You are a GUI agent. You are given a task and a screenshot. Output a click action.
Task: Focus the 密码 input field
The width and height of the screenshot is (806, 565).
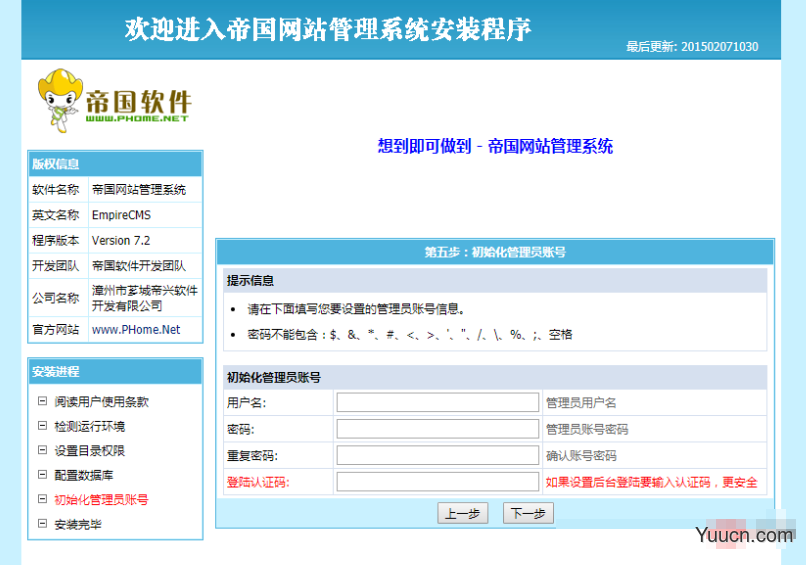point(437,429)
